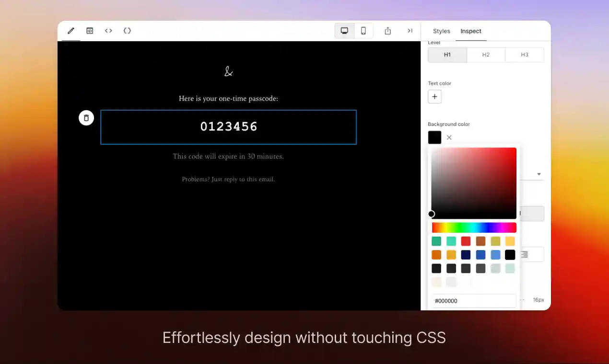This screenshot has height=364, width=609.
Task: Open the image preview icon in toolbar
Action: click(89, 31)
